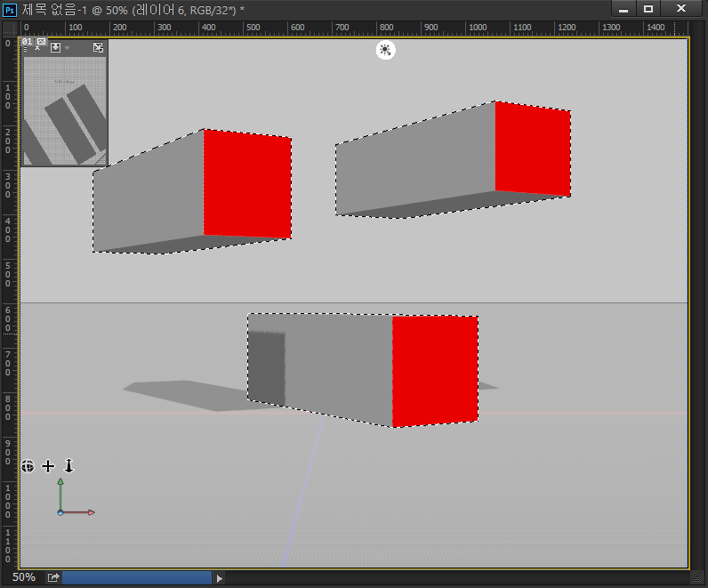Click the ruler origin corner at top-left
The height and width of the screenshot is (588, 708).
pyautogui.click(x=10, y=28)
